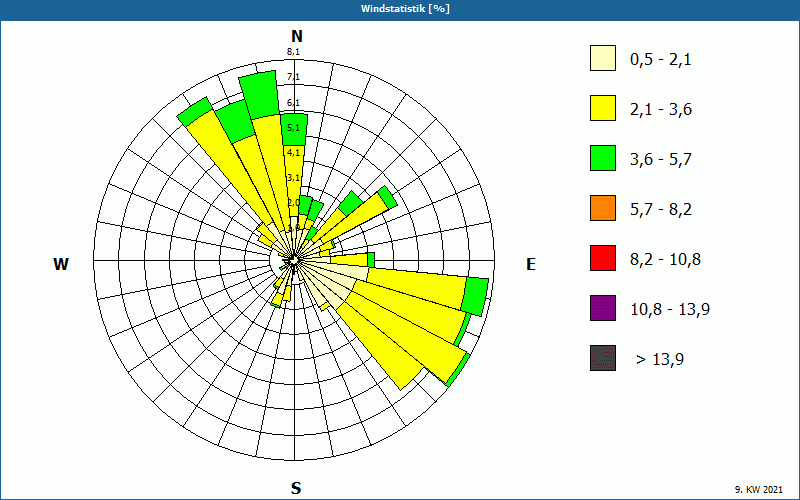Image resolution: width=800 pixels, height=500 pixels.
Task: Click the 5,1 ring scale label
Action: (293, 128)
